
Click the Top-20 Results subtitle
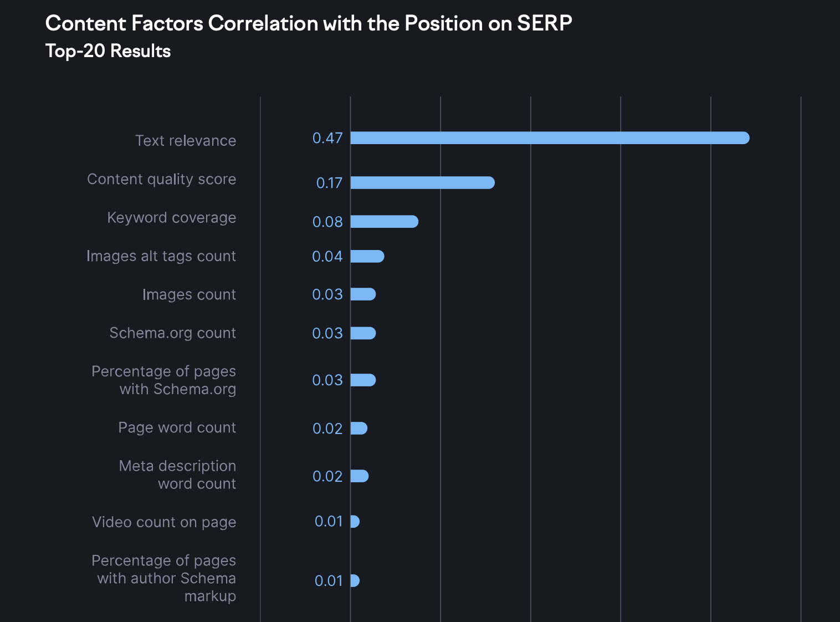pyautogui.click(x=108, y=51)
